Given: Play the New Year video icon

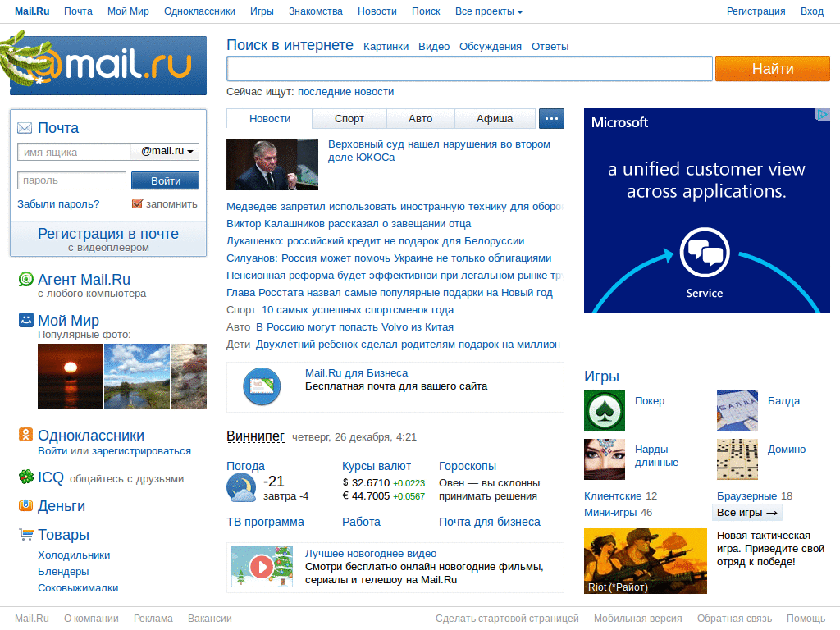Looking at the screenshot, I should click(x=262, y=566).
